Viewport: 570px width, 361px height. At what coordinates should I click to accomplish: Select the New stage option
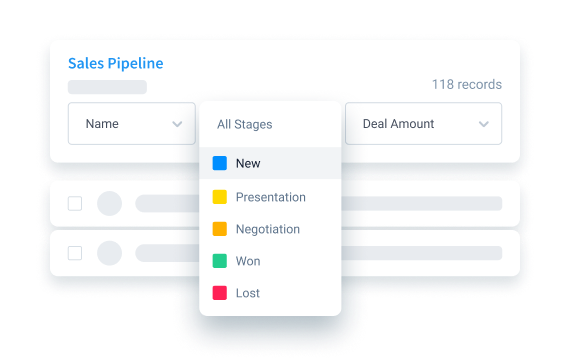tap(270, 163)
